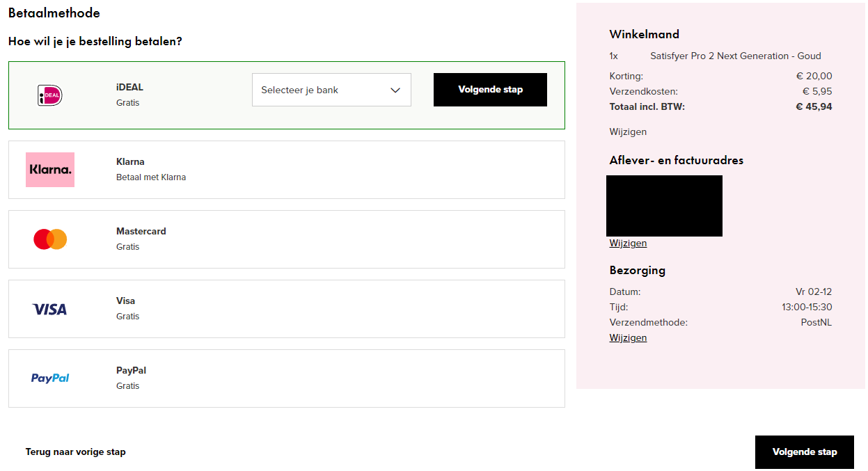The height and width of the screenshot is (471, 868).
Task: Click 'Wijzigen' under the Bezorging details
Action: coord(628,338)
